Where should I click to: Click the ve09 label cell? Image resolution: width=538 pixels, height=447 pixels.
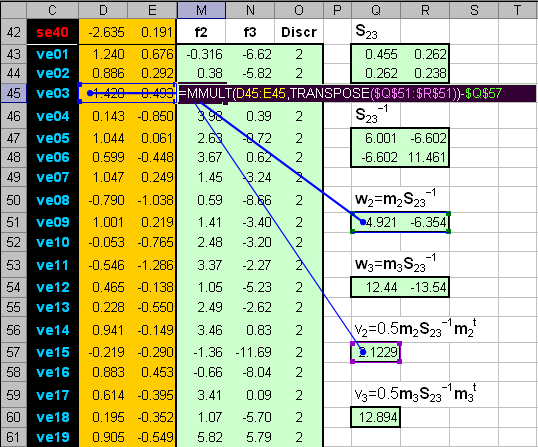click(x=52, y=222)
